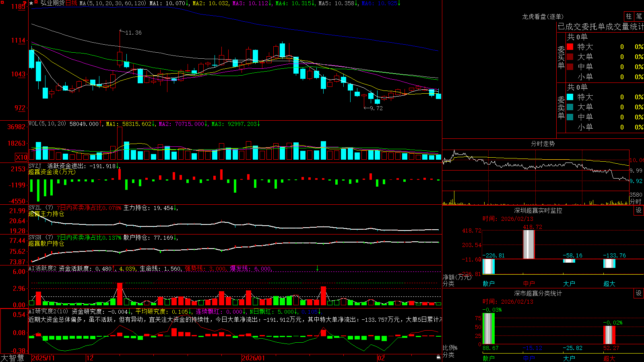Image resolution: width=644 pixels, height=362 pixels.
Task: Click the 深圳超赢实时监控 panel title
Action: (538, 210)
